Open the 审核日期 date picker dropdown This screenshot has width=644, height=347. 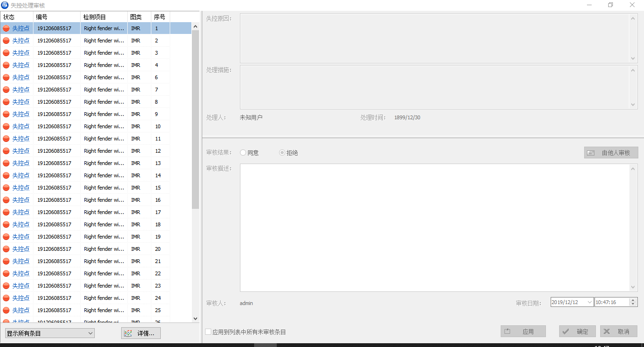pyautogui.click(x=589, y=302)
